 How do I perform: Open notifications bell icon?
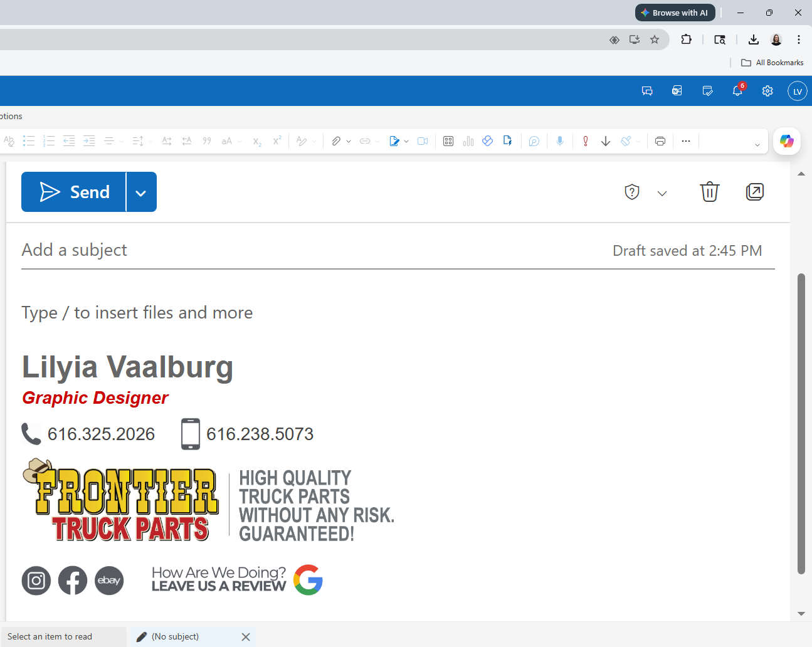[x=737, y=91]
